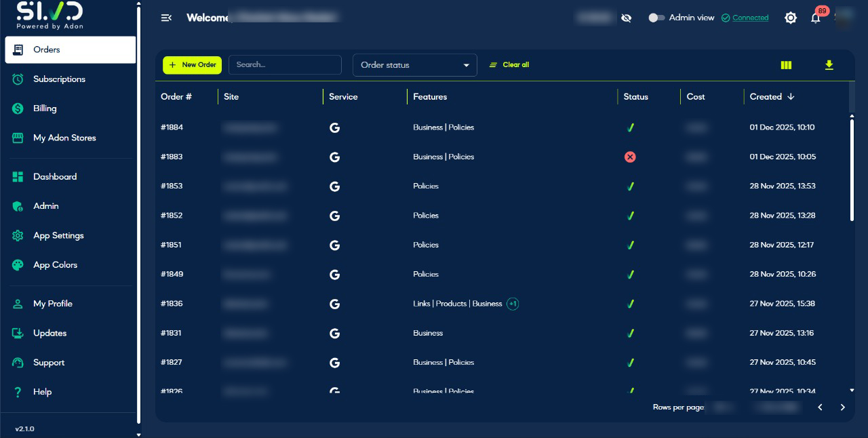Open the Order status dropdown
Screen dimensions: 868x438
click(x=414, y=65)
